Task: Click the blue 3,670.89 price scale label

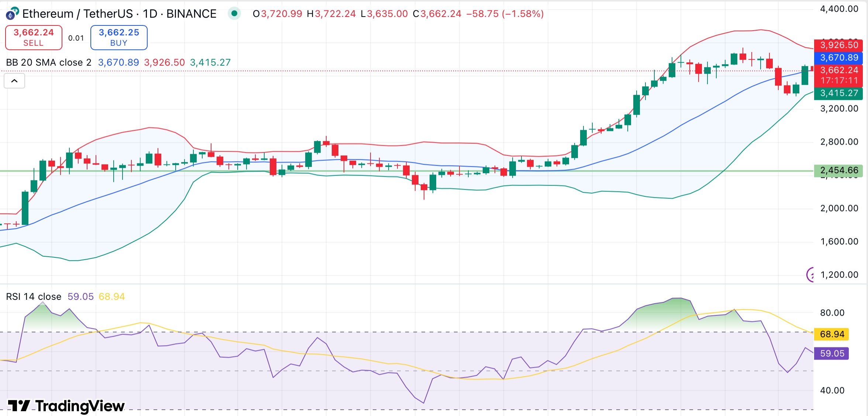Action: [x=838, y=58]
